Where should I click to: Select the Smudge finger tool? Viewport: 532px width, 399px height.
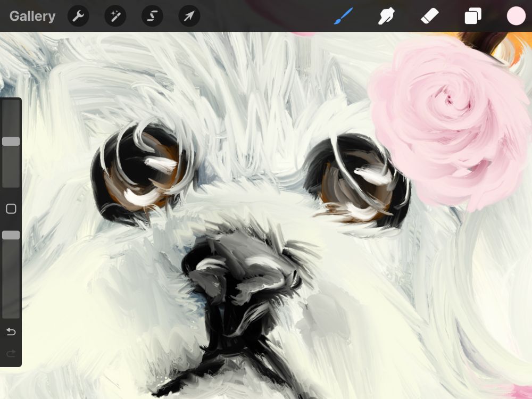coord(386,16)
